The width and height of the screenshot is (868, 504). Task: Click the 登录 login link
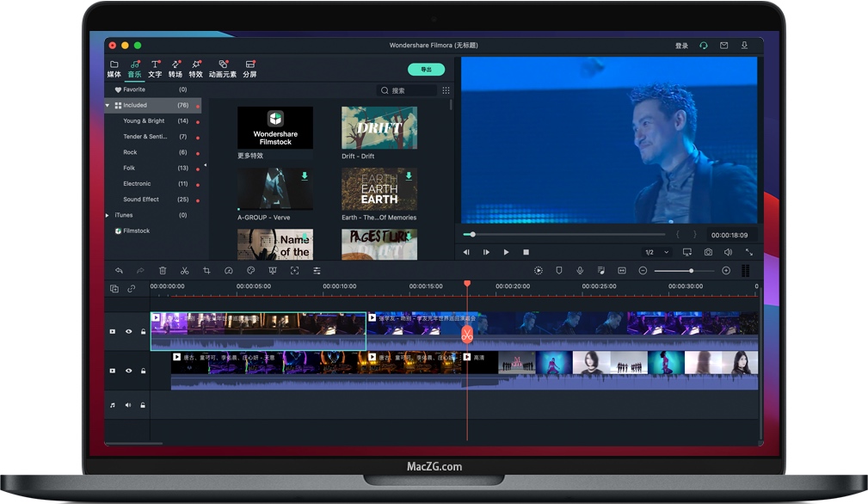click(x=681, y=46)
